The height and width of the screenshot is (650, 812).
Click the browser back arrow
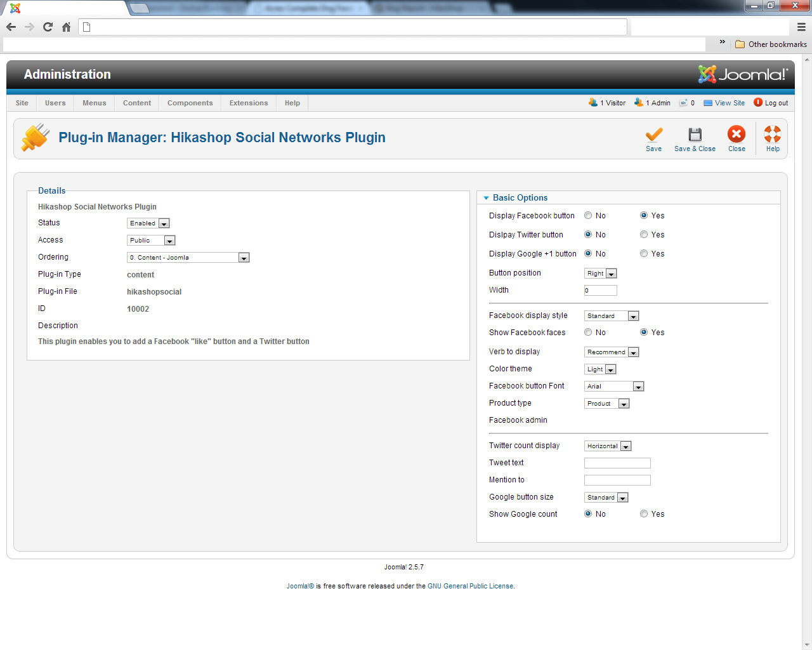tap(11, 27)
